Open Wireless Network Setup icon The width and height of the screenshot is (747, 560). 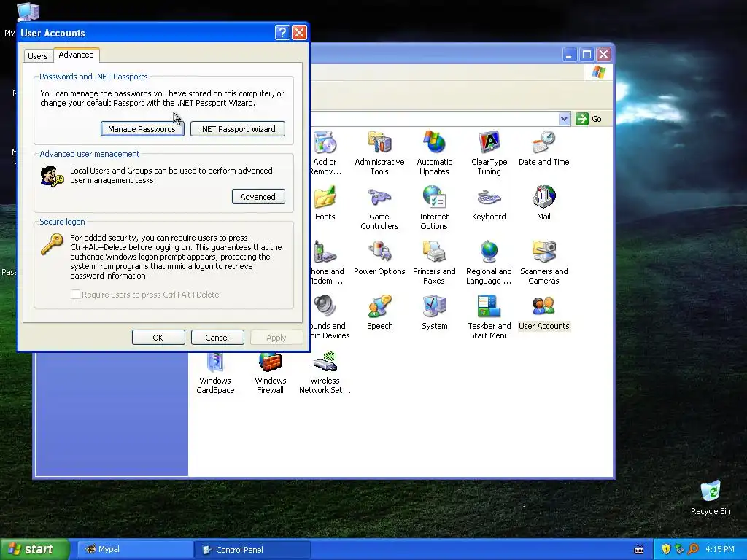pos(325,373)
